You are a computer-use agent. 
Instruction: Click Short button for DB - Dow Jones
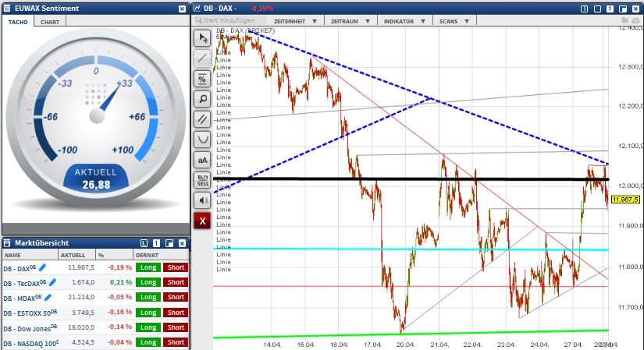tap(176, 327)
